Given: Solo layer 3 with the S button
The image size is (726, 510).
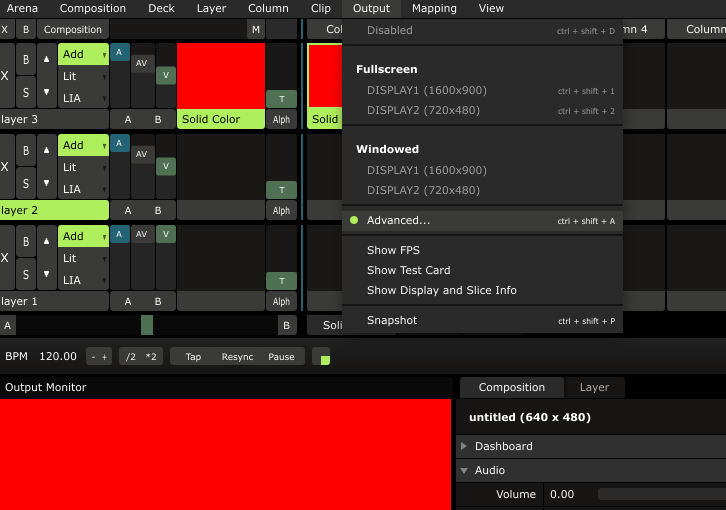Looking at the screenshot, I should tap(26, 92).
